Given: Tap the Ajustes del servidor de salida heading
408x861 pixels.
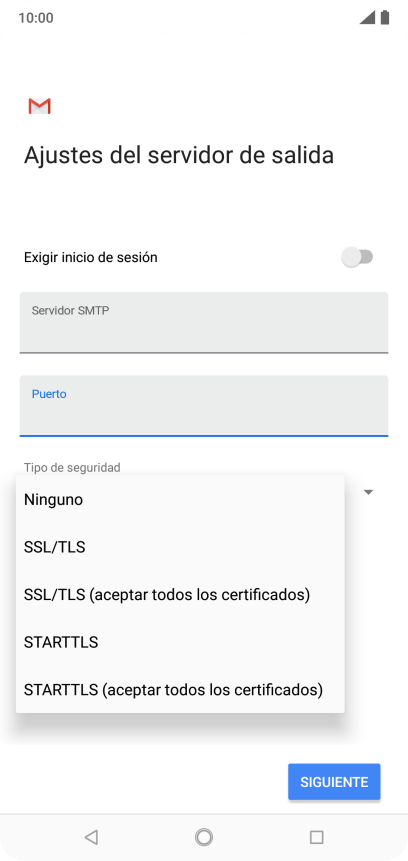Looking at the screenshot, I should [x=179, y=155].
